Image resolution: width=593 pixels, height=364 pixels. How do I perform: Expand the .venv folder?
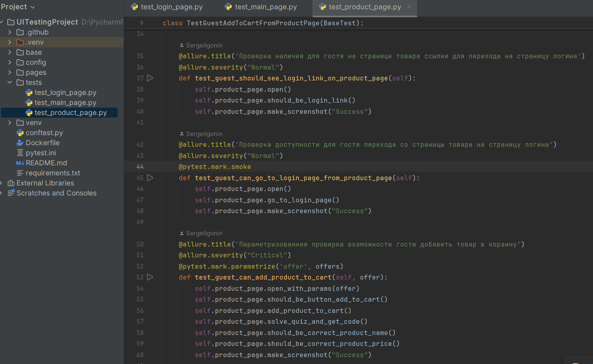tap(10, 42)
